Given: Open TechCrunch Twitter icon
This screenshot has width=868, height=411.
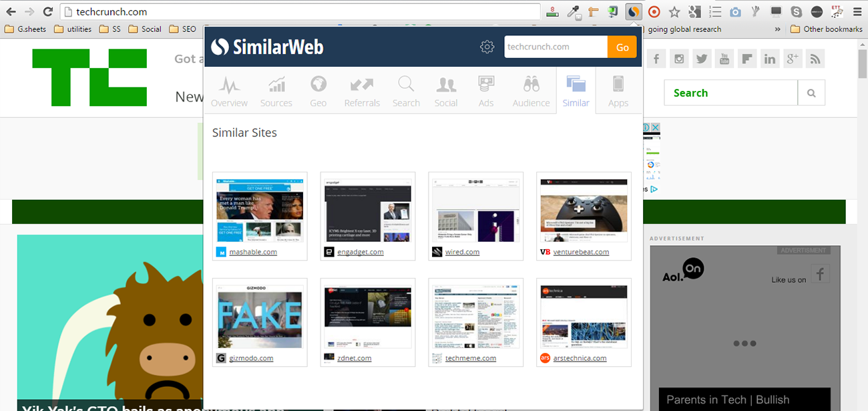Looking at the screenshot, I should (702, 59).
